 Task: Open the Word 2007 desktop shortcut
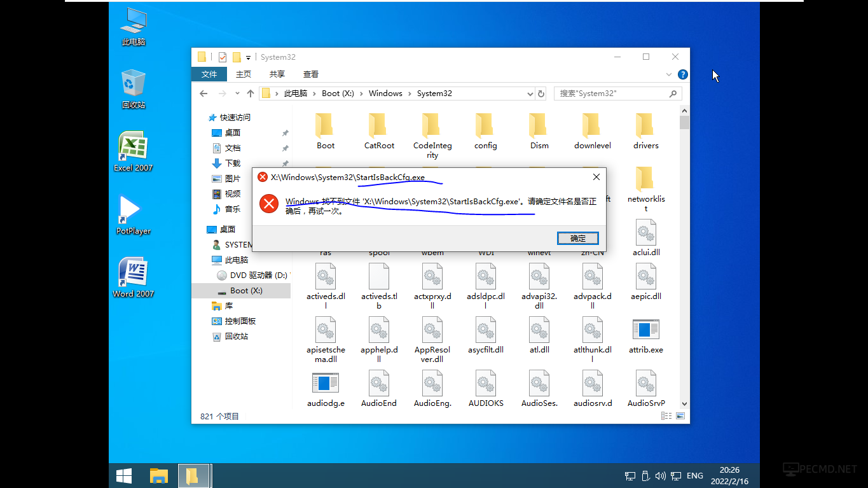(133, 277)
